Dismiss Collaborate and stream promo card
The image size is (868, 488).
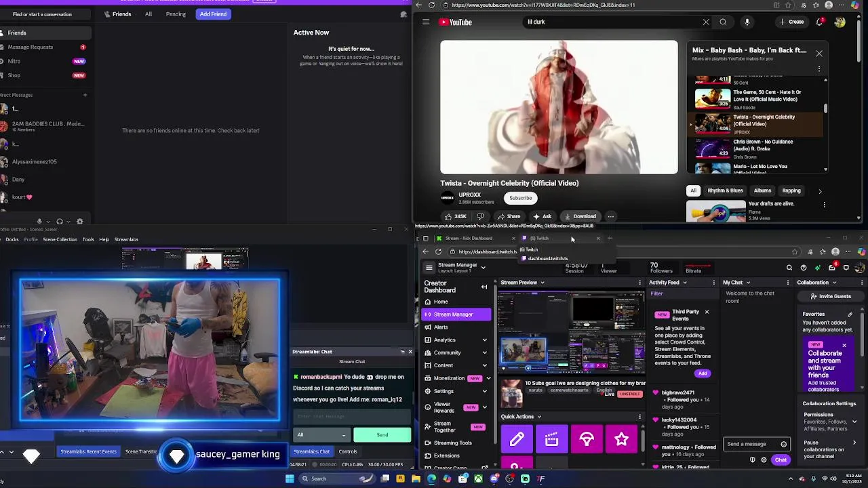click(844, 346)
